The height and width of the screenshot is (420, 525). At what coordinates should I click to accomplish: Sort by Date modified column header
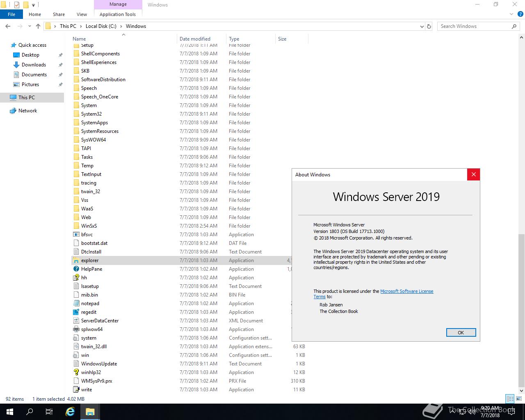pos(201,39)
